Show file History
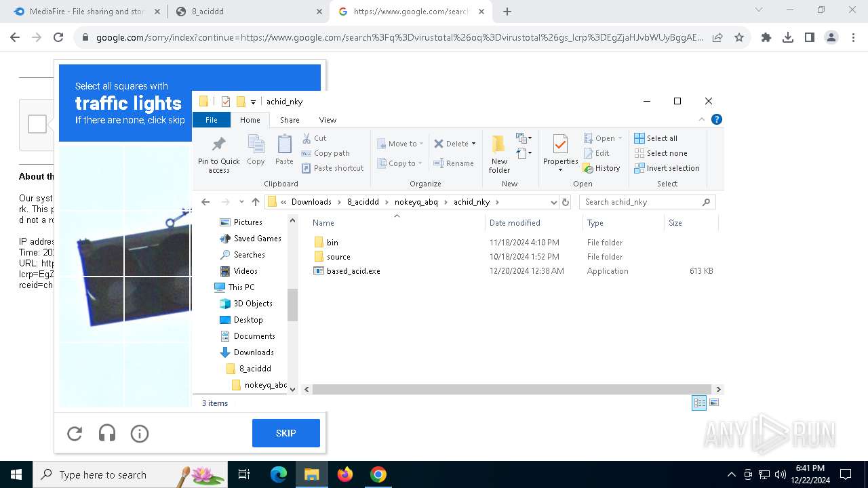 [601, 168]
